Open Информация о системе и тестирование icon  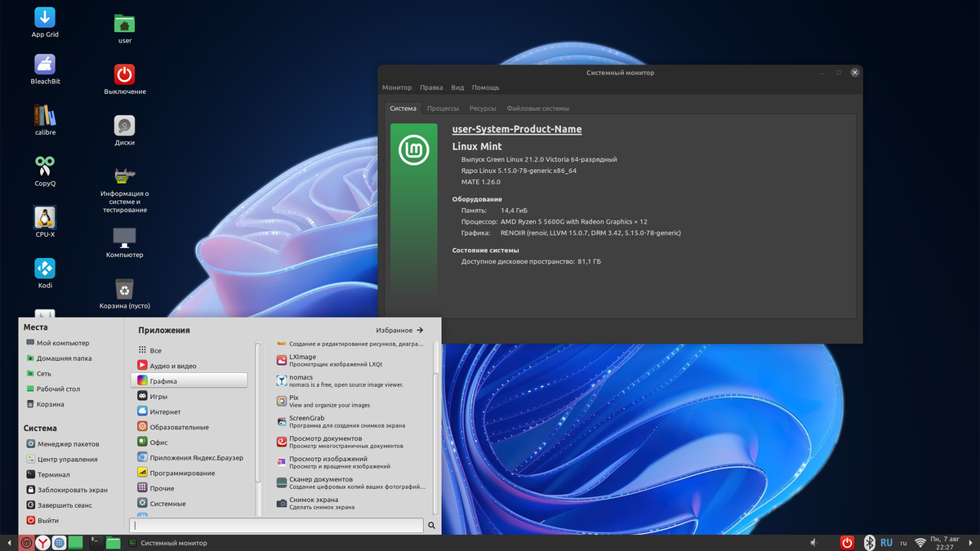(x=125, y=189)
